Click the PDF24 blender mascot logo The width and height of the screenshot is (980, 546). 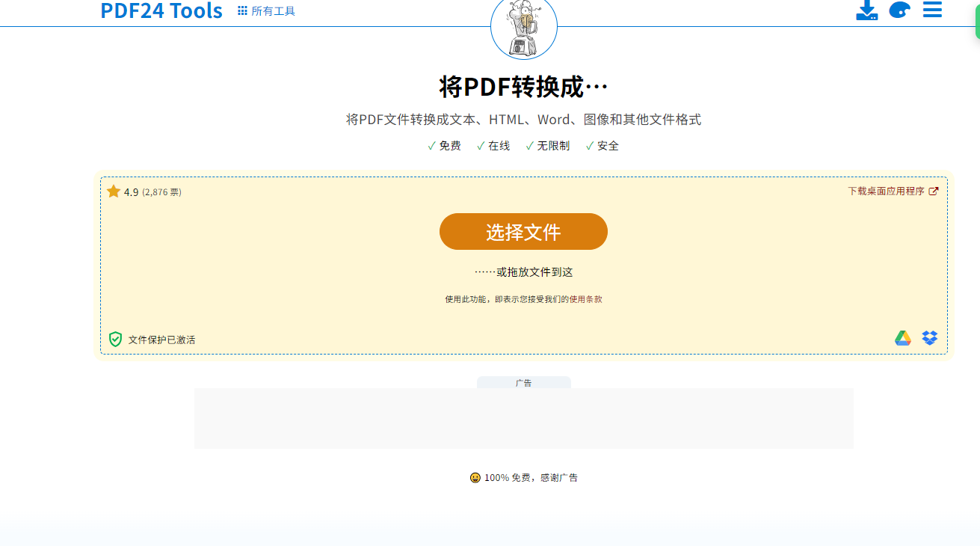(x=523, y=28)
